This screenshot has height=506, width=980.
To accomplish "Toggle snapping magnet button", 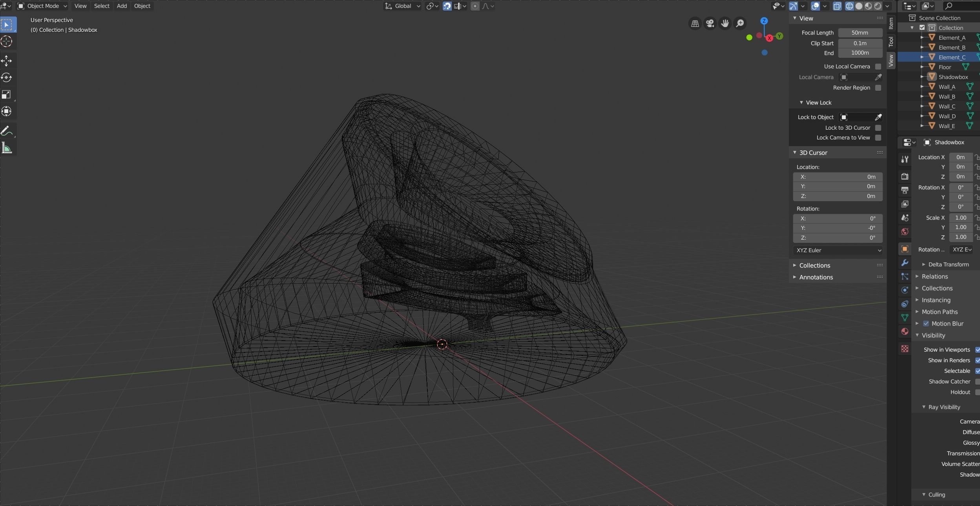I will (447, 6).
